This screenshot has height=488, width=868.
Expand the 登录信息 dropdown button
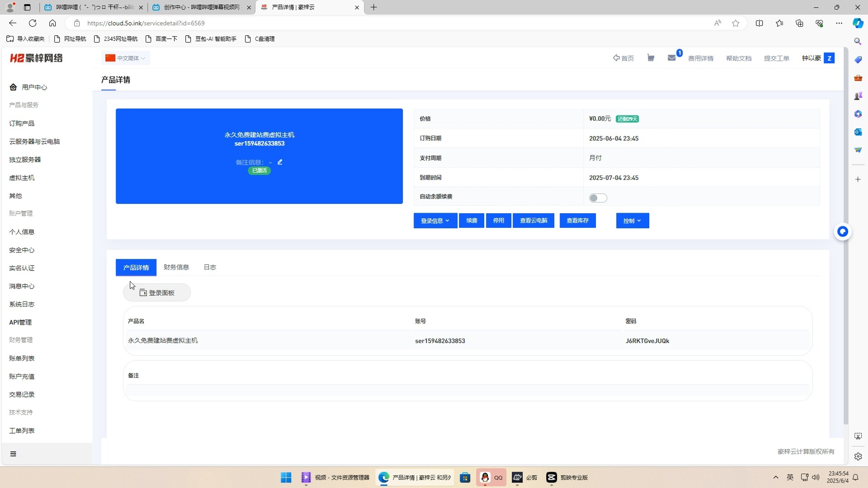coord(435,221)
